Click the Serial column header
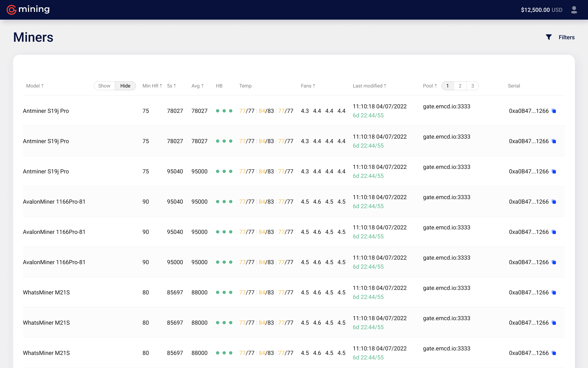The width and height of the screenshot is (588, 368). (514, 86)
